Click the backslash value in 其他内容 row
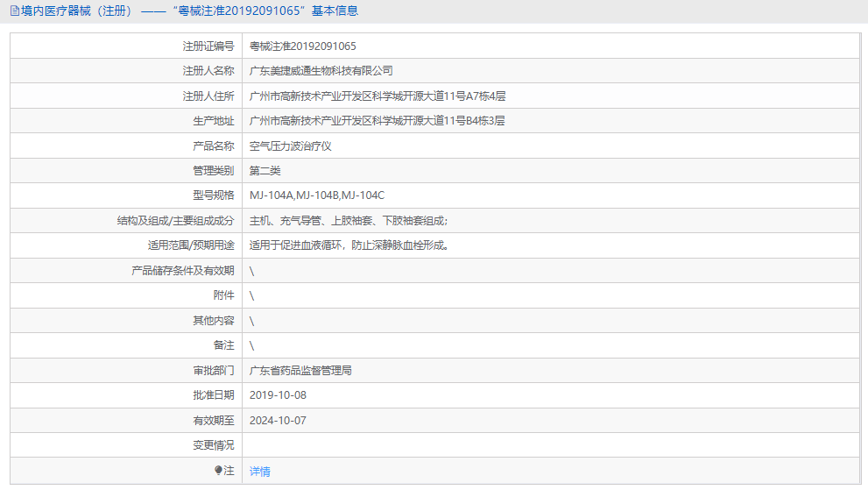 pos(252,321)
